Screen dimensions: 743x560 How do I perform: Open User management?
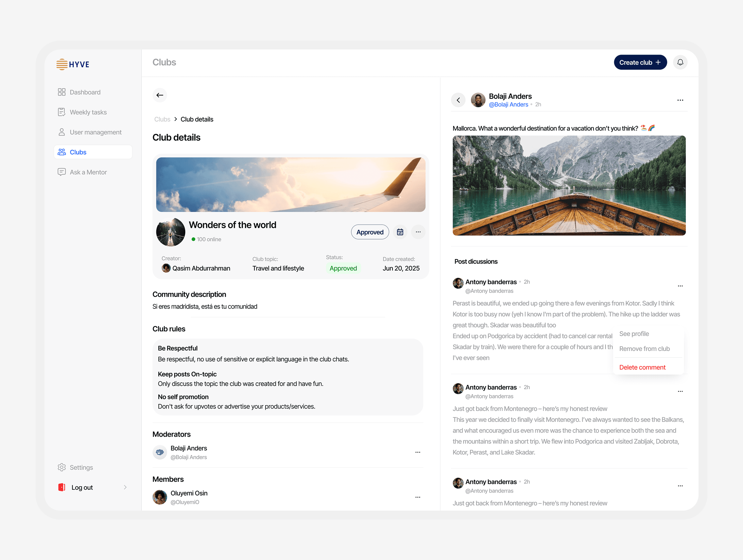[95, 132]
